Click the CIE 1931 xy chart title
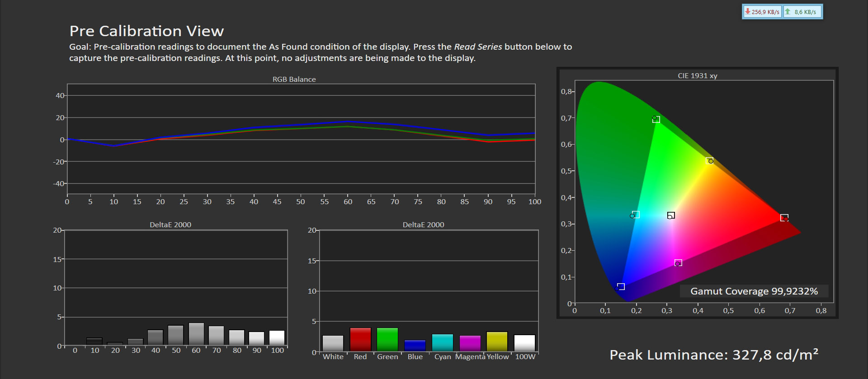868x379 pixels. coord(698,76)
